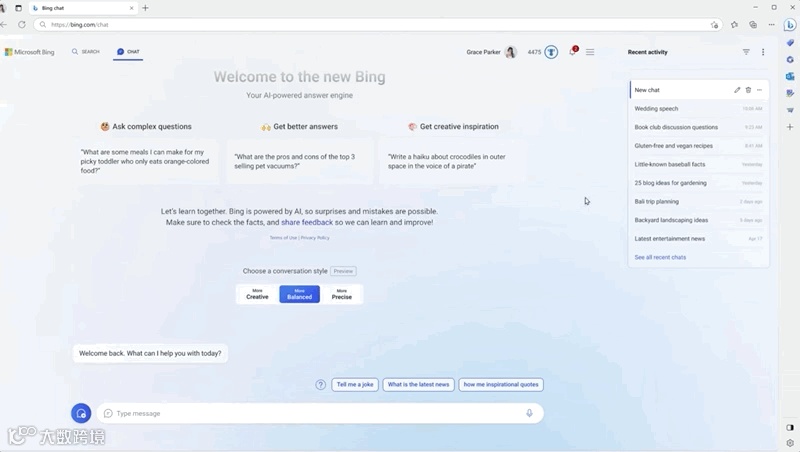Open Gluten-free and vegan recipes chat
800x452 pixels.
(x=698, y=146)
